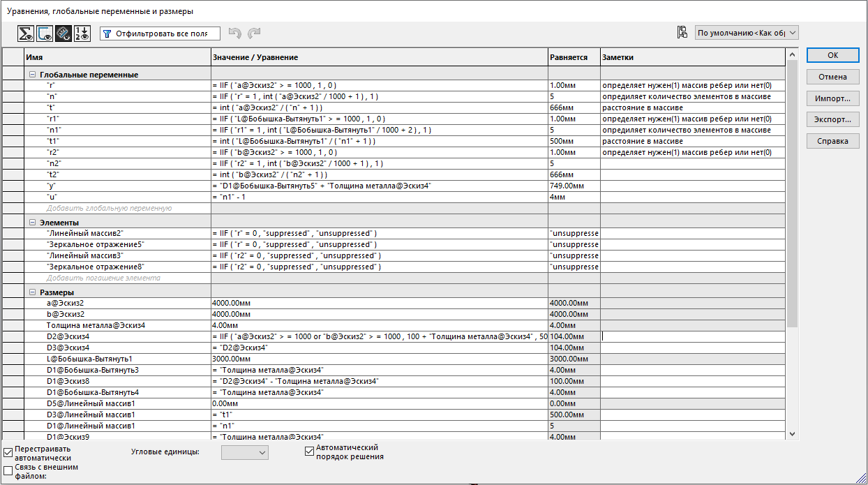Select the Equation View icon
The image size is (868, 485).
click(x=26, y=33)
